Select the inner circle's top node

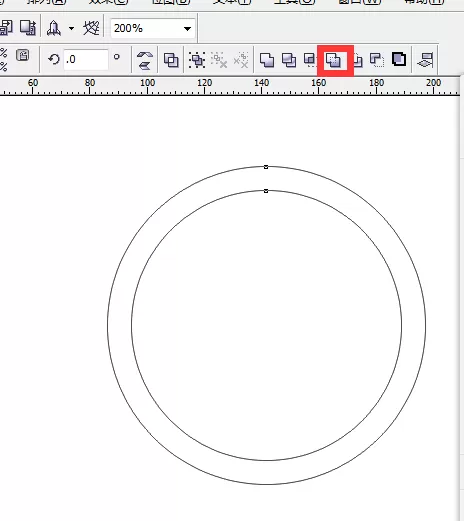click(x=266, y=191)
